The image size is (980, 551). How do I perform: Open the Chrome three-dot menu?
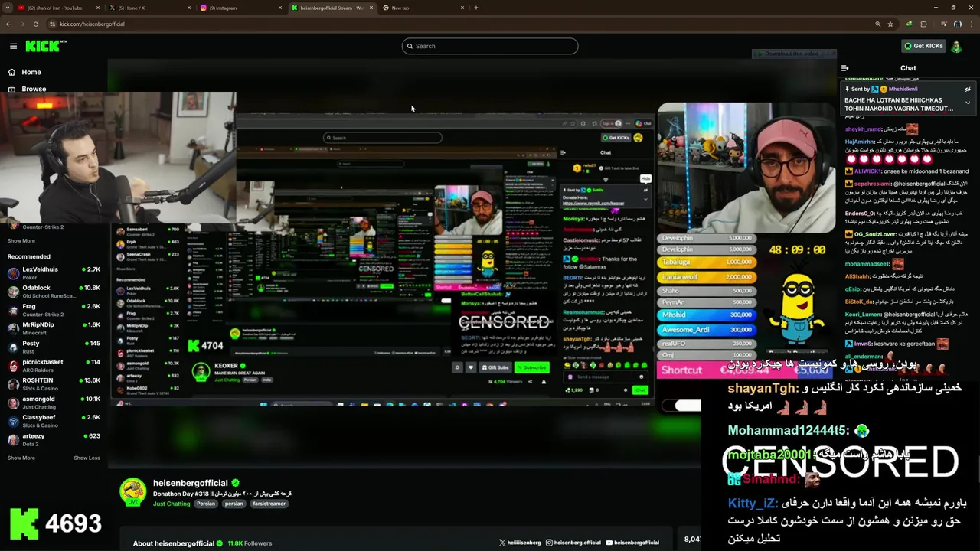[x=971, y=24]
